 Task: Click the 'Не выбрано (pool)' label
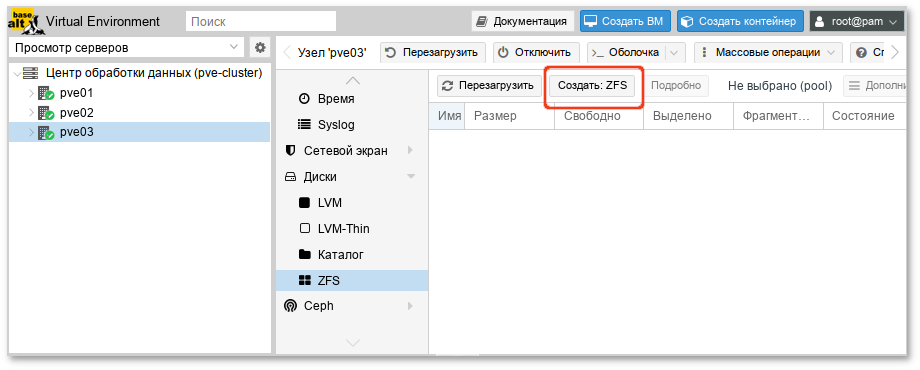(780, 86)
